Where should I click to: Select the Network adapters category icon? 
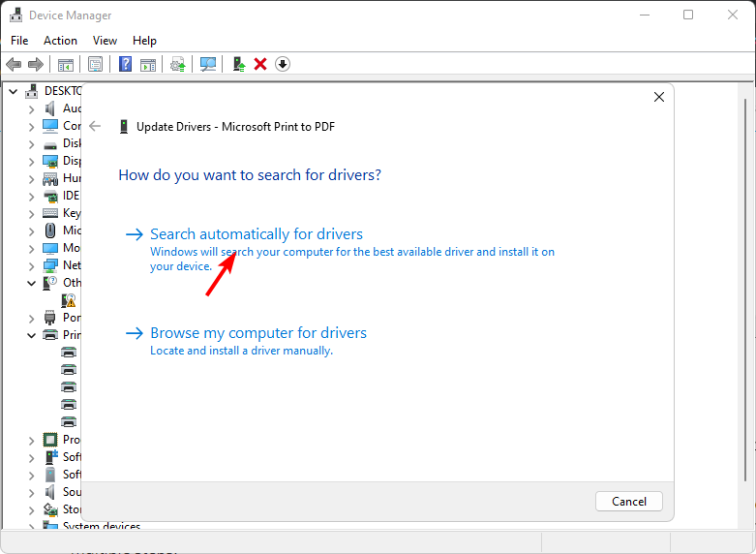pyautogui.click(x=50, y=265)
